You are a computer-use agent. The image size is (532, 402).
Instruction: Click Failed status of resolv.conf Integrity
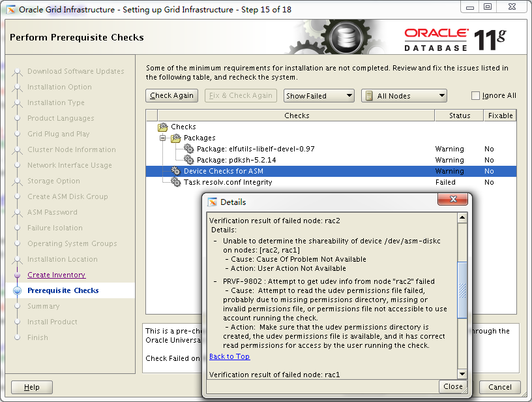(x=445, y=182)
